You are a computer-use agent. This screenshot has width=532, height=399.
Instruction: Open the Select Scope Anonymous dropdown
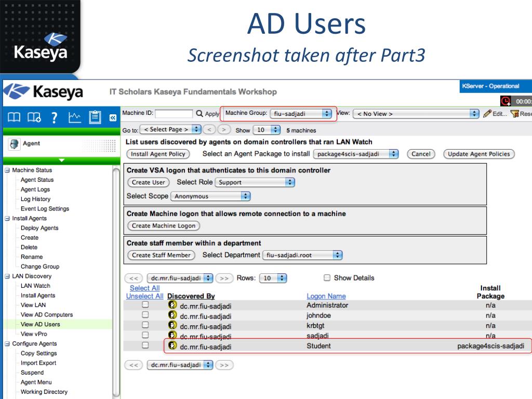210,196
